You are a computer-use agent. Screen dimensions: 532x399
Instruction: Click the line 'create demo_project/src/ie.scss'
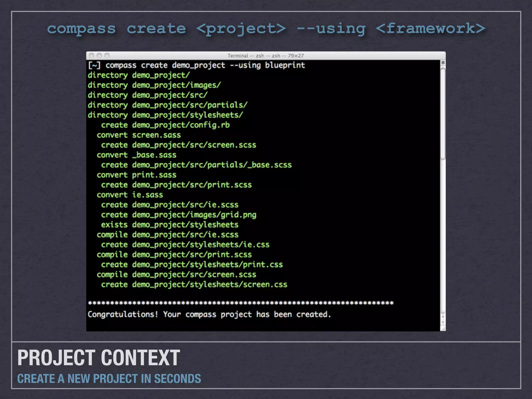(170, 205)
